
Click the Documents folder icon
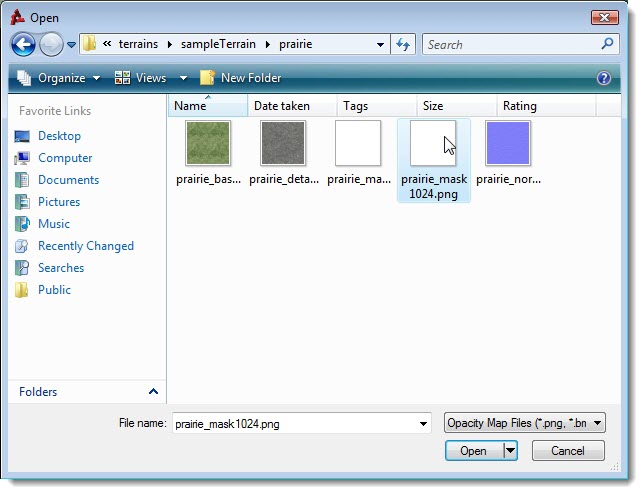pos(22,180)
